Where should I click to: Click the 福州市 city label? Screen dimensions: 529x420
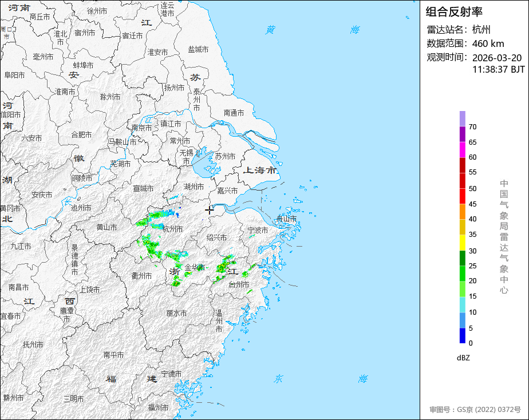pos(158,407)
